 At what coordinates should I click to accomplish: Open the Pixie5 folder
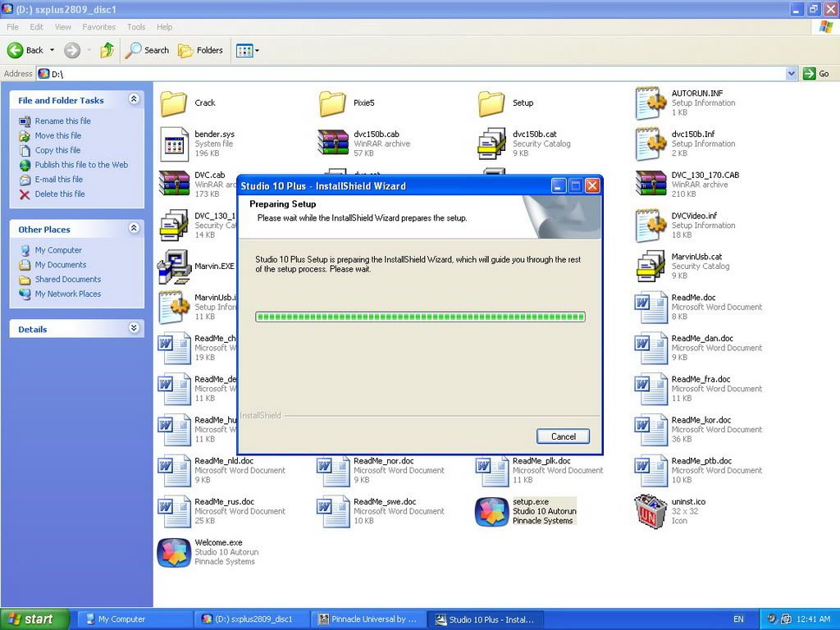pos(332,103)
